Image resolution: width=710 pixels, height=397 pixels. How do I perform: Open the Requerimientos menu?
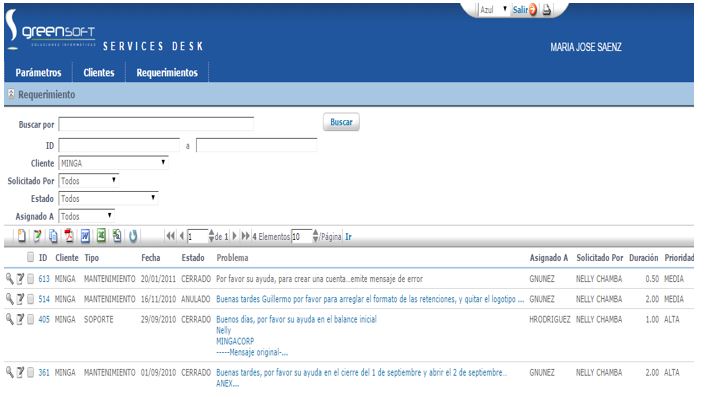tap(167, 72)
